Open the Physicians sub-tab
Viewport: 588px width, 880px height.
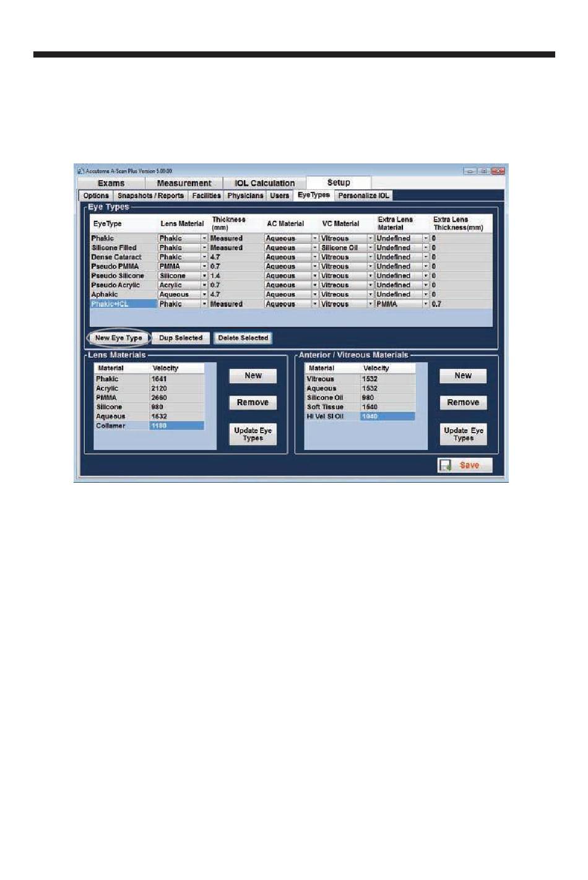pyautogui.click(x=245, y=196)
